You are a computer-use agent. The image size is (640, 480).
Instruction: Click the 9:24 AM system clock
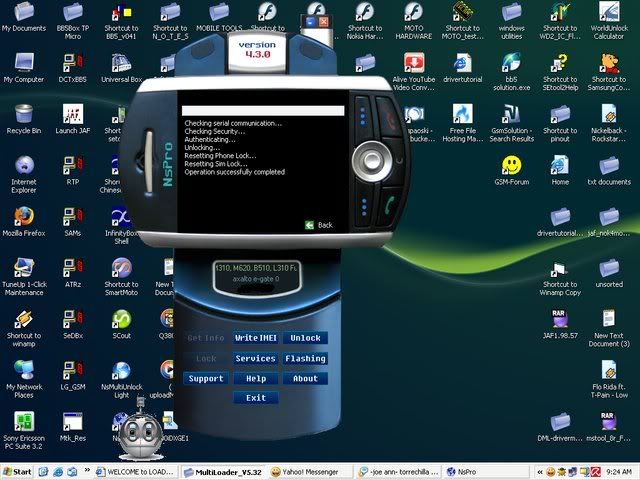pos(619,472)
